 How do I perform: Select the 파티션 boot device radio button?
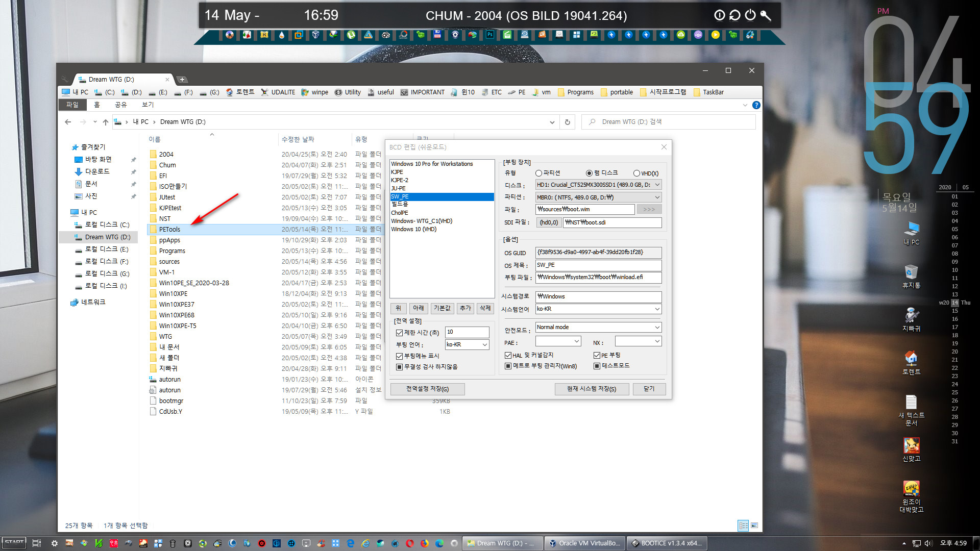pos(538,173)
